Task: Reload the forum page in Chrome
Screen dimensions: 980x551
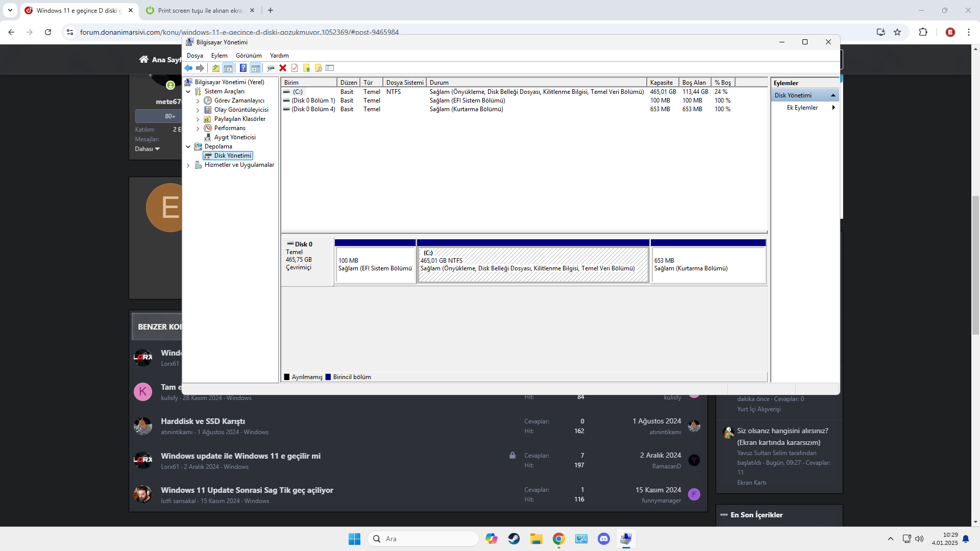Action: [x=48, y=32]
